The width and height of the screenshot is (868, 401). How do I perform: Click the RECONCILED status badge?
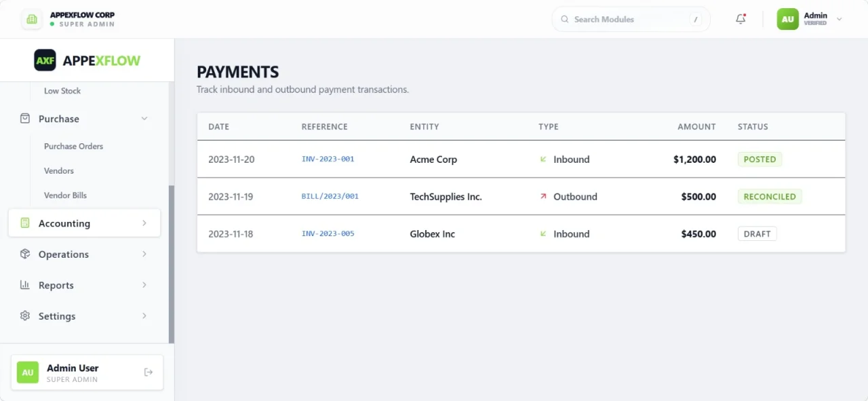click(x=770, y=197)
